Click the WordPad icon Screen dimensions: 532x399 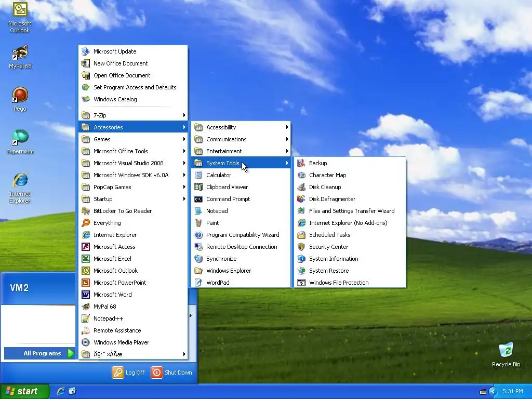point(198,283)
